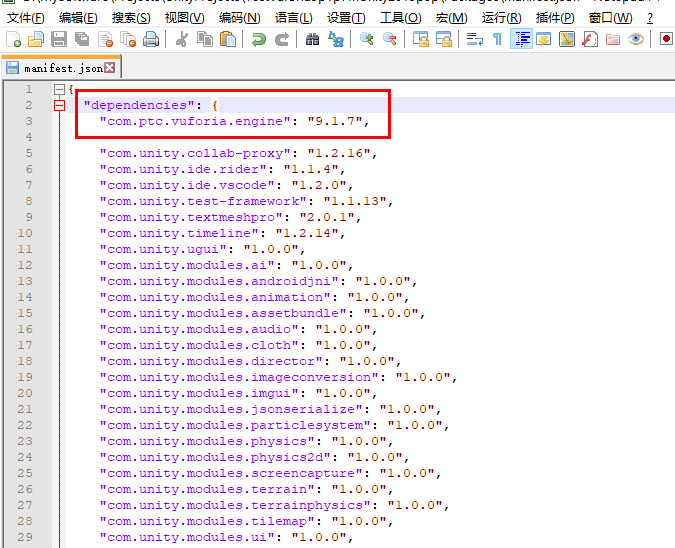The width and height of the screenshot is (675, 548).
Task: Toggle the highlighted indent guide button
Action: 521,40
